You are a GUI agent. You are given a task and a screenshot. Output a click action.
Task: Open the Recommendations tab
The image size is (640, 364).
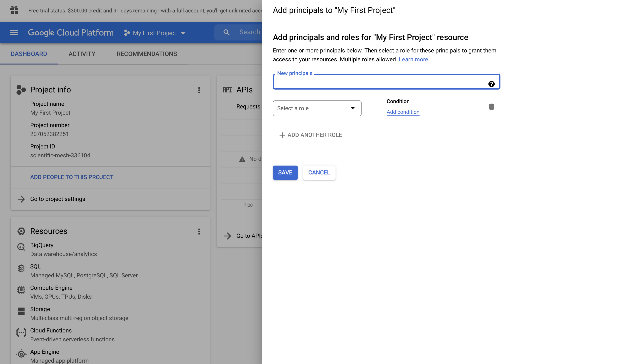pyautogui.click(x=147, y=54)
